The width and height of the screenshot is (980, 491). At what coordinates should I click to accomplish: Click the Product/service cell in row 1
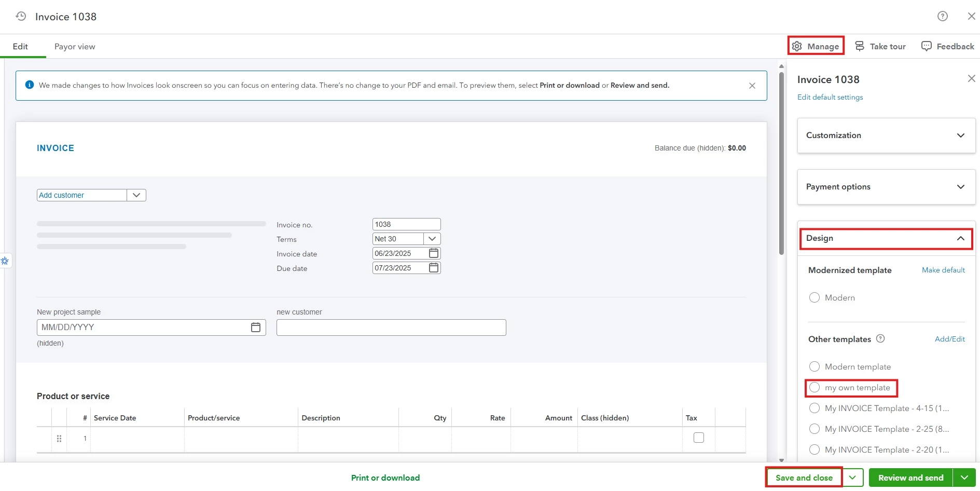pyautogui.click(x=241, y=439)
